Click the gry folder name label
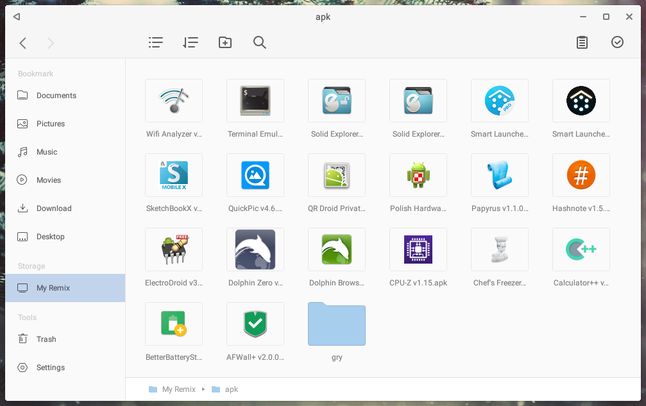Viewport: 646px width, 406px height. click(337, 358)
